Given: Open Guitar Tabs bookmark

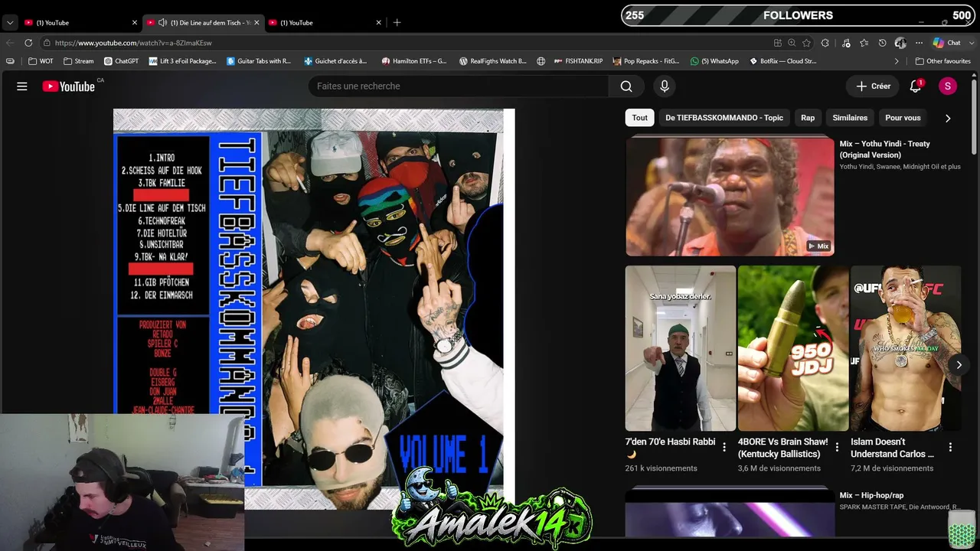Looking at the screenshot, I should (x=259, y=61).
